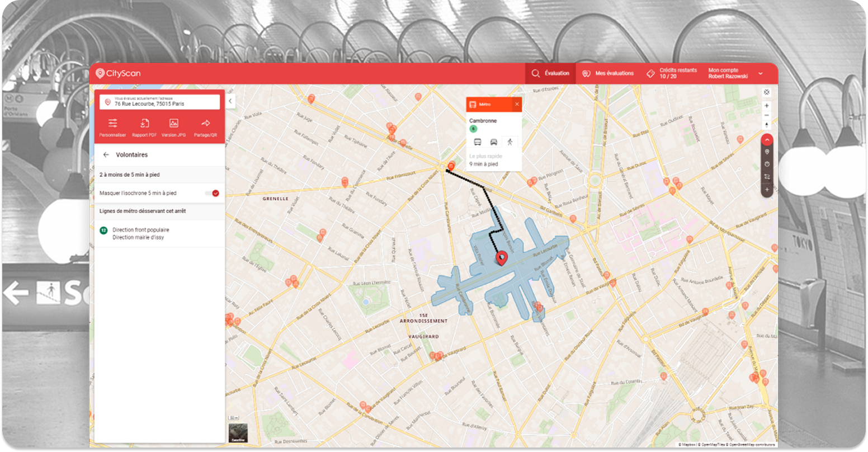This screenshot has height=452, width=868.
Task: Open Partage/QR sharing option
Action: point(205,128)
